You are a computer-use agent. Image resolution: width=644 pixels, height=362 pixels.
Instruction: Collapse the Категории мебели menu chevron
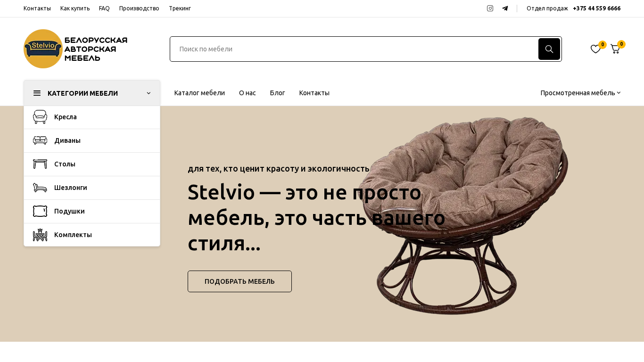click(149, 93)
